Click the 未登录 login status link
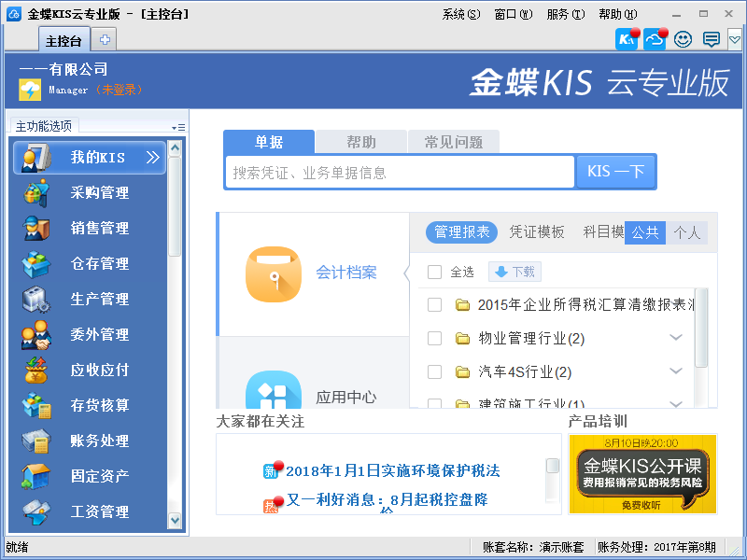 119,90
